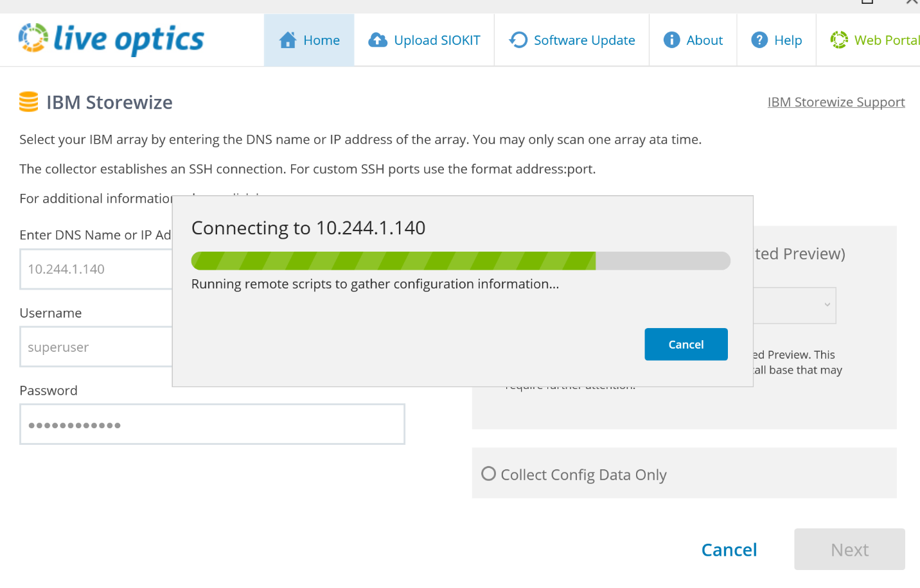
Task: Click the Password input field
Action: coord(212,424)
